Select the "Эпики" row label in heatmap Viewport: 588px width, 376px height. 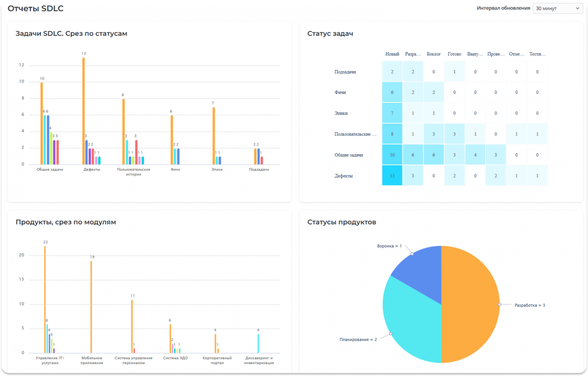pyautogui.click(x=341, y=113)
